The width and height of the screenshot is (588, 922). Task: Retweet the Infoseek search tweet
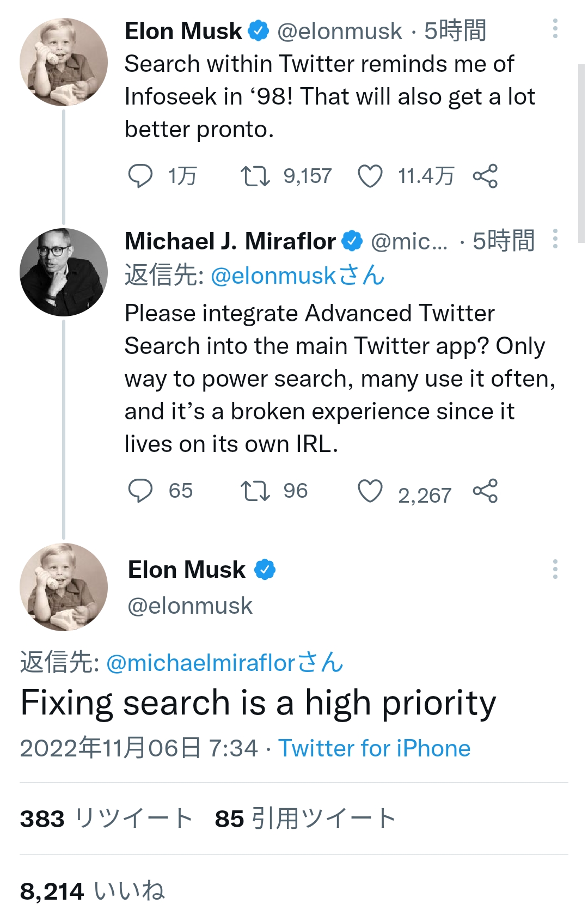pos(255,176)
